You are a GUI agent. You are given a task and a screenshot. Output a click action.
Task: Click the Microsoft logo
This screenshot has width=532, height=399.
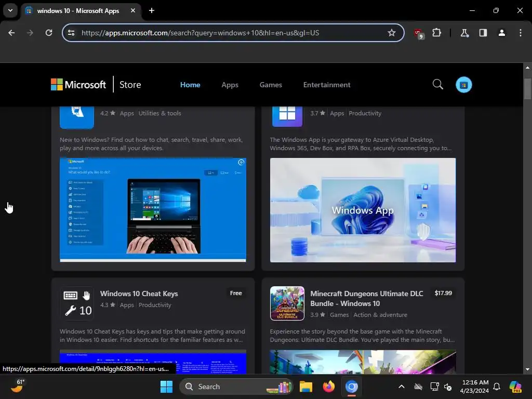(78, 85)
